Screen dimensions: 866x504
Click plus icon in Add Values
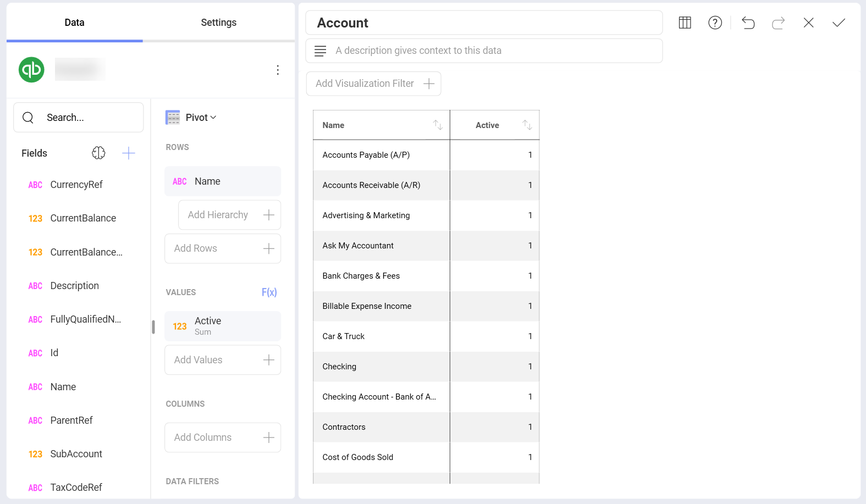pos(269,360)
